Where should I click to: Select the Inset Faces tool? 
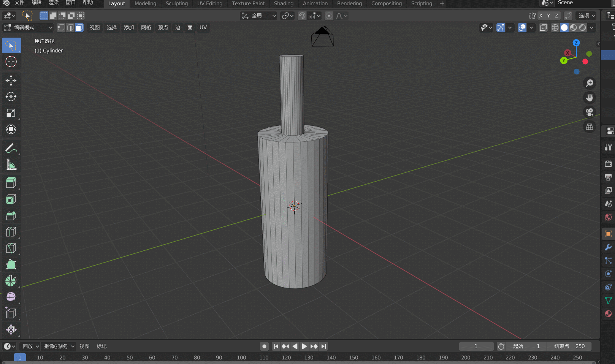(x=11, y=199)
